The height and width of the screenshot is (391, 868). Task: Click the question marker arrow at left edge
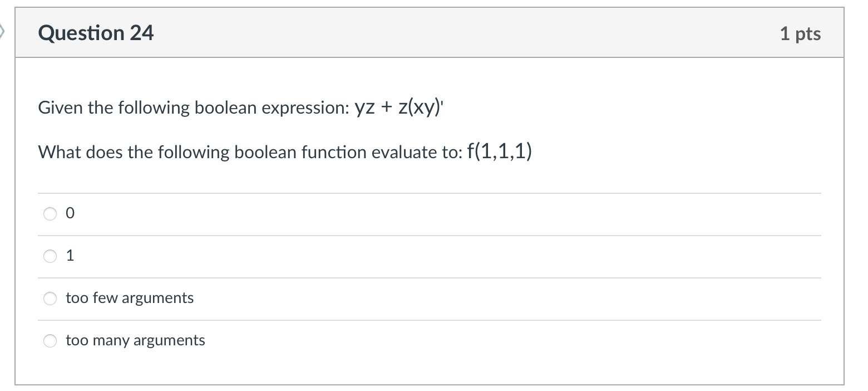point(2,33)
